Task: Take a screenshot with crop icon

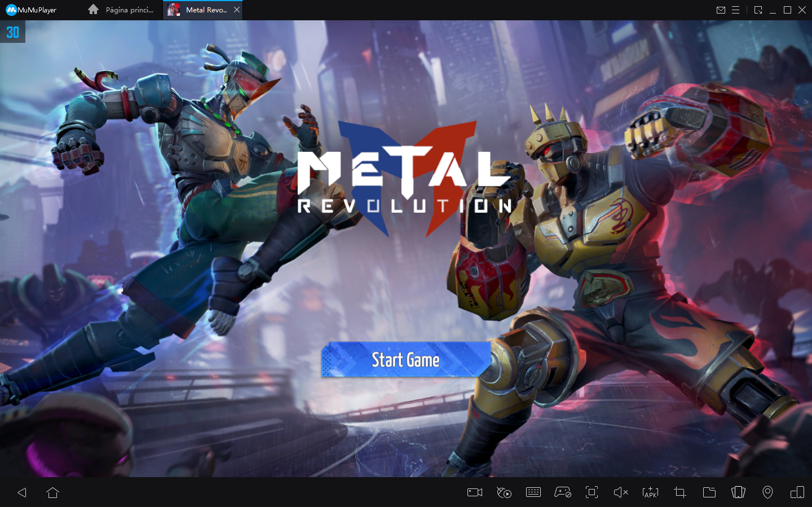Action: 680,492
